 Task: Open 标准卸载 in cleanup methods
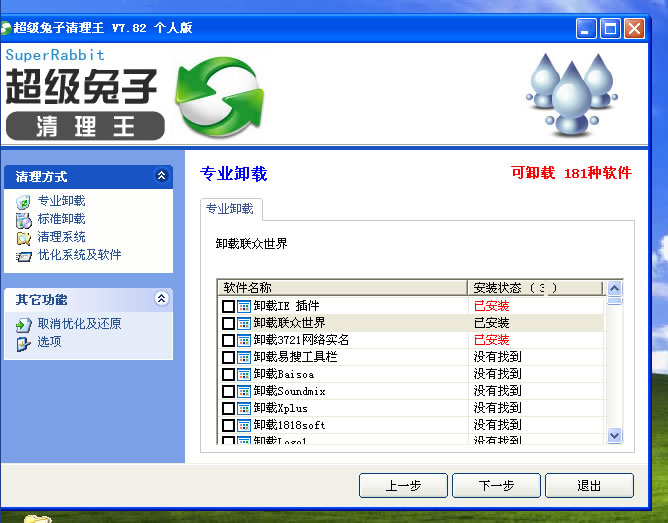(x=61, y=218)
